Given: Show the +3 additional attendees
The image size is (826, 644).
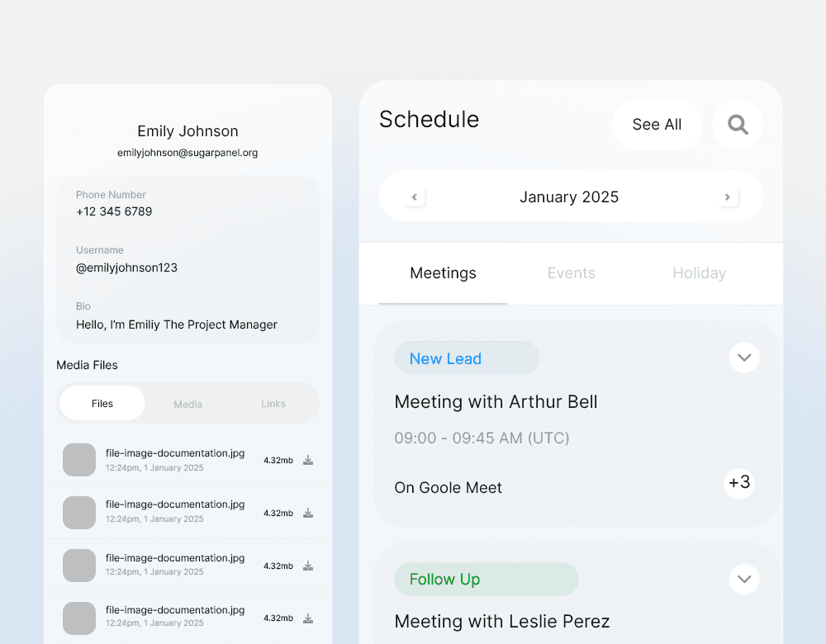Looking at the screenshot, I should click(x=739, y=482).
